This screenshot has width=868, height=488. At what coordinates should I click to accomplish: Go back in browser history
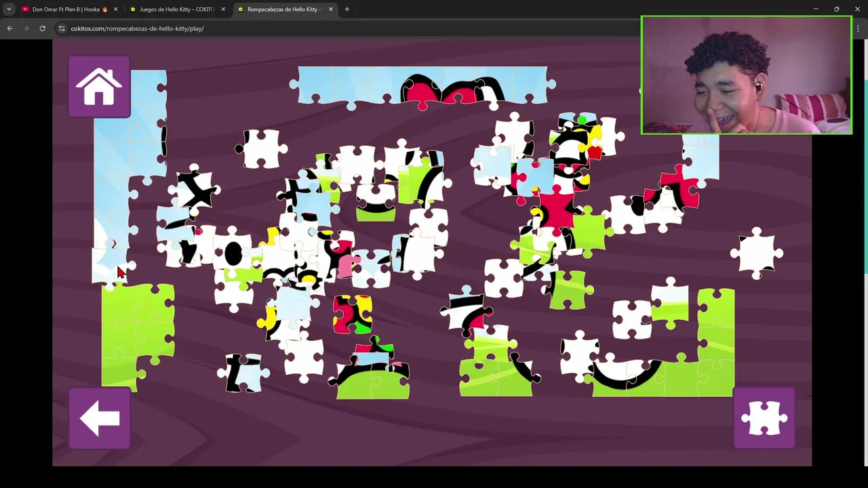click(9, 28)
